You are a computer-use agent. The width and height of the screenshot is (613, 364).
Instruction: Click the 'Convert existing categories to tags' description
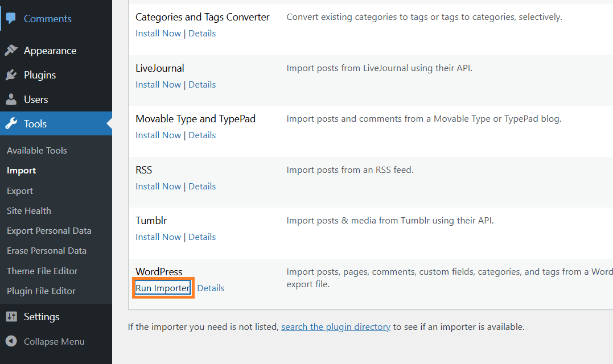(424, 17)
